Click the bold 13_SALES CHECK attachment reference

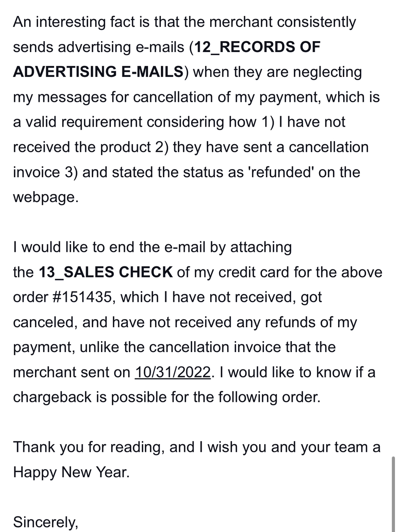tap(106, 272)
